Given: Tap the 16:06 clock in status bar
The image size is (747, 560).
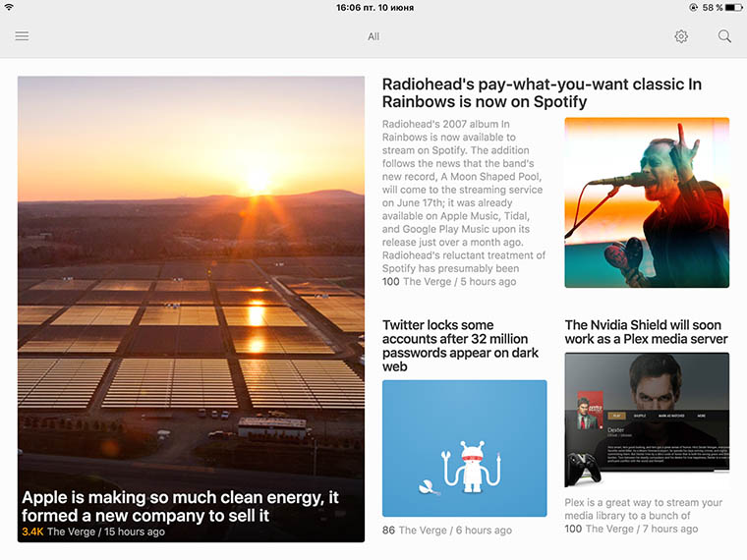Looking at the screenshot, I should click(x=348, y=8).
